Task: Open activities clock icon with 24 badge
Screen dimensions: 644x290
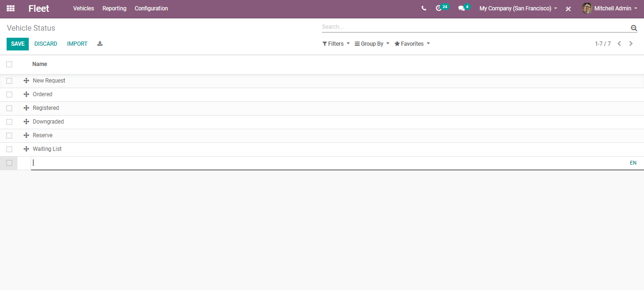Action: [442, 8]
